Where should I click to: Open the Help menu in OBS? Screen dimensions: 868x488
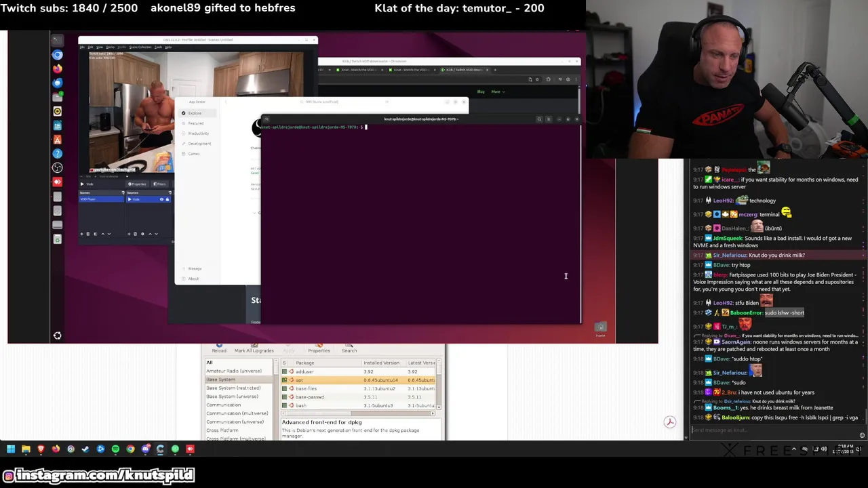click(168, 47)
